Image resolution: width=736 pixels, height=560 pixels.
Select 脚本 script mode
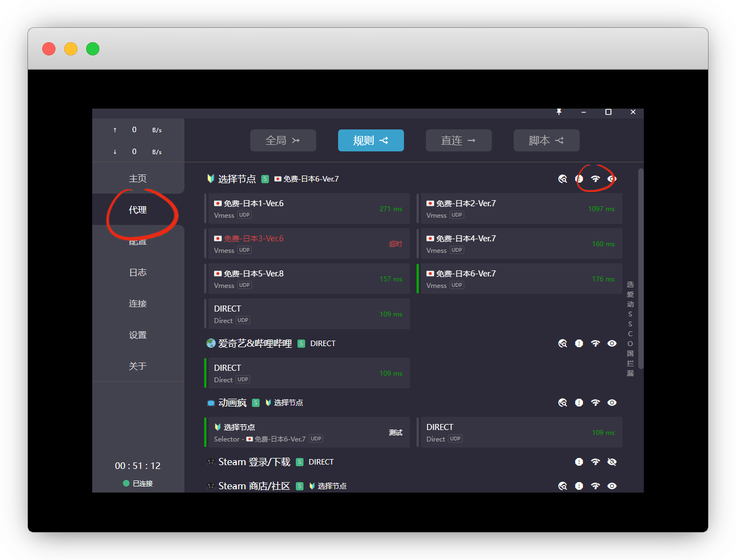(546, 140)
